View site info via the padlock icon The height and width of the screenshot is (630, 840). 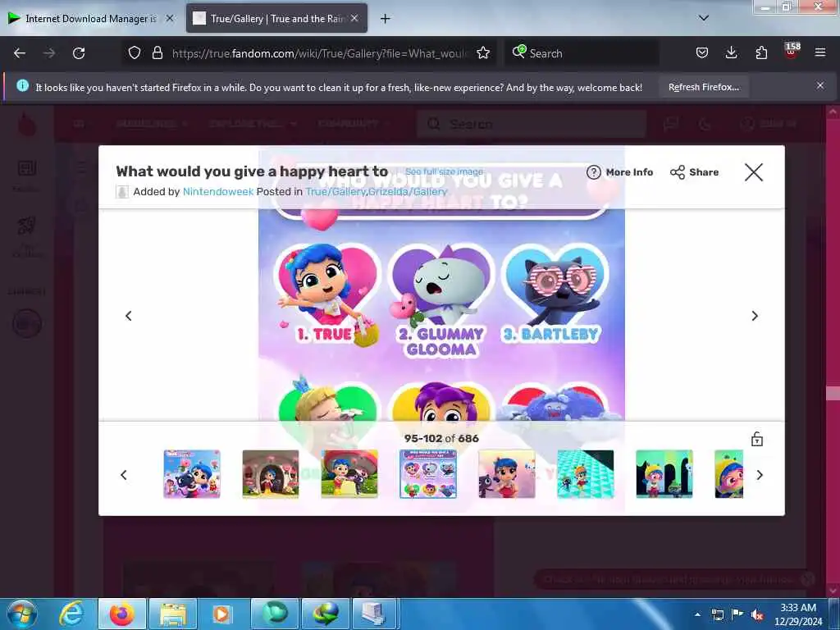coord(157,53)
